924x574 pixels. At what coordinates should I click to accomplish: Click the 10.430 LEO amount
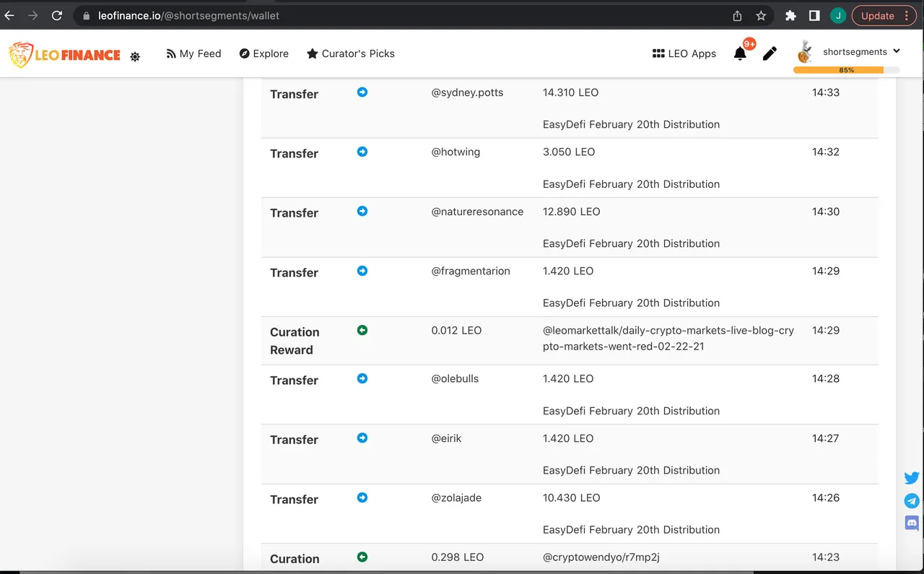(x=571, y=497)
